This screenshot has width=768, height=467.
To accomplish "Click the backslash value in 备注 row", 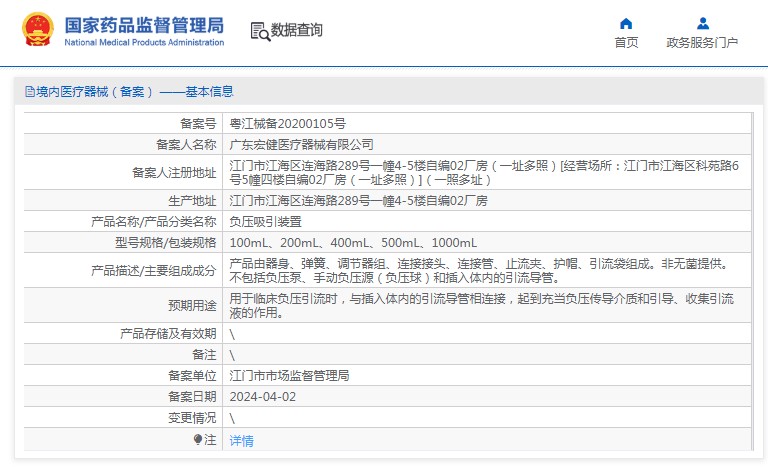I will [232, 355].
